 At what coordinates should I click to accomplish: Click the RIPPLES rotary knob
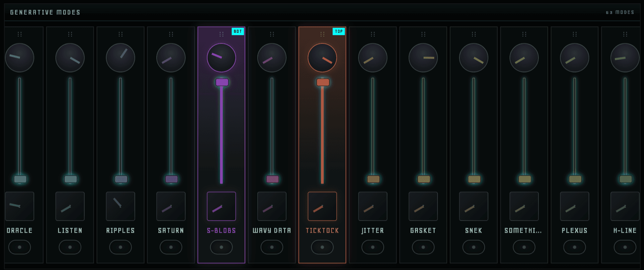(x=120, y=58)
